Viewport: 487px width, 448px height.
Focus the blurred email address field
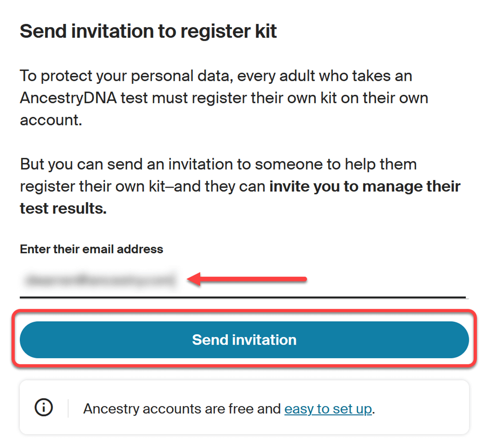(x=99, y=280)
